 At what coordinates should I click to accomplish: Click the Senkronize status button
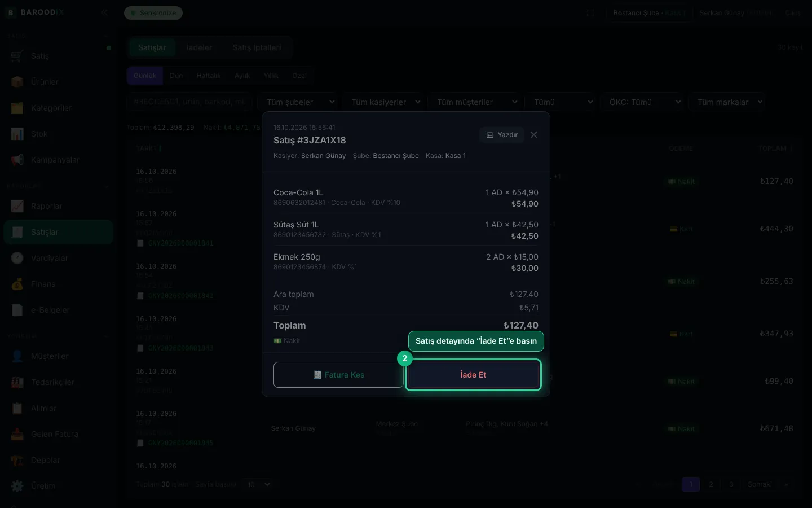click(x=153, y=13)
